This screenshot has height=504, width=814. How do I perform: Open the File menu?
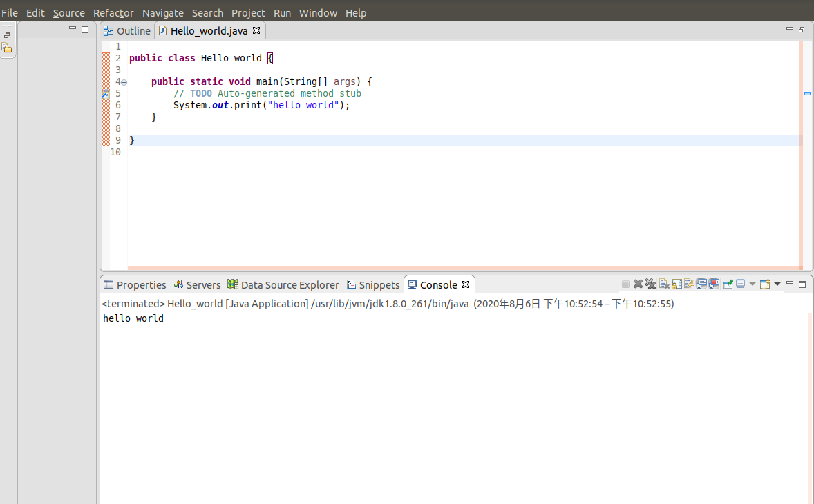point(10,13)
